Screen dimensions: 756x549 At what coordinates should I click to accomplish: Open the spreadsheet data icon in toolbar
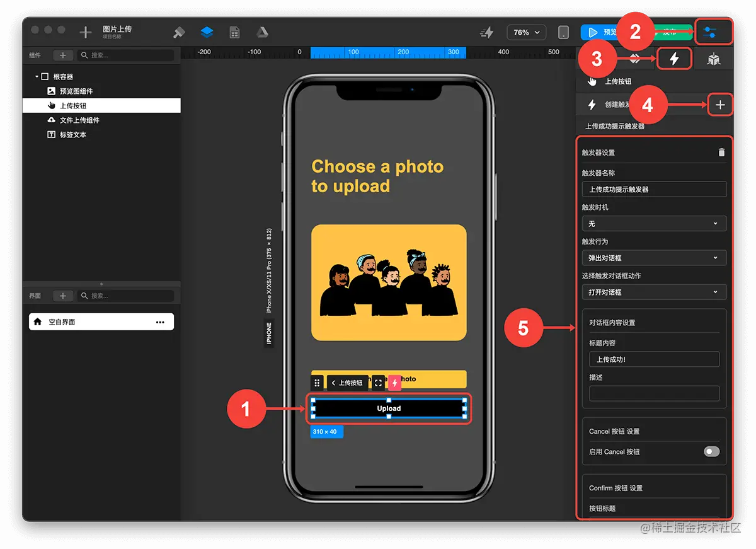[x=234, y=32]
